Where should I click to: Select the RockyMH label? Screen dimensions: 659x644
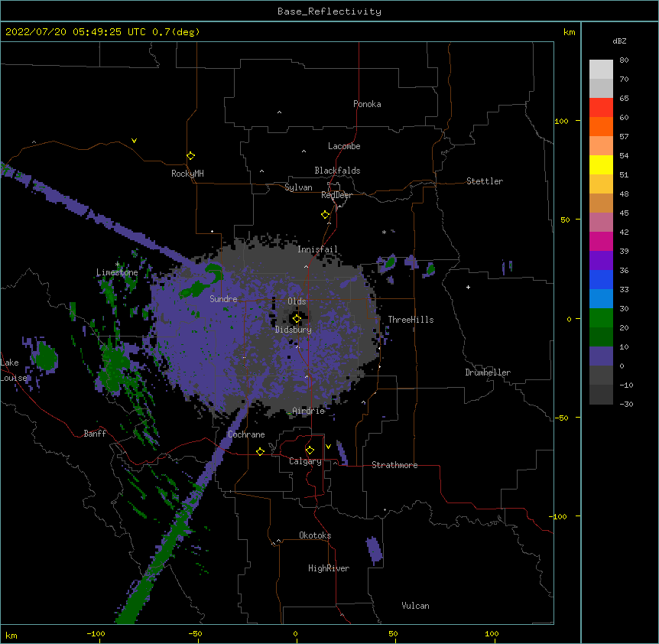click(x=187, y=174)
